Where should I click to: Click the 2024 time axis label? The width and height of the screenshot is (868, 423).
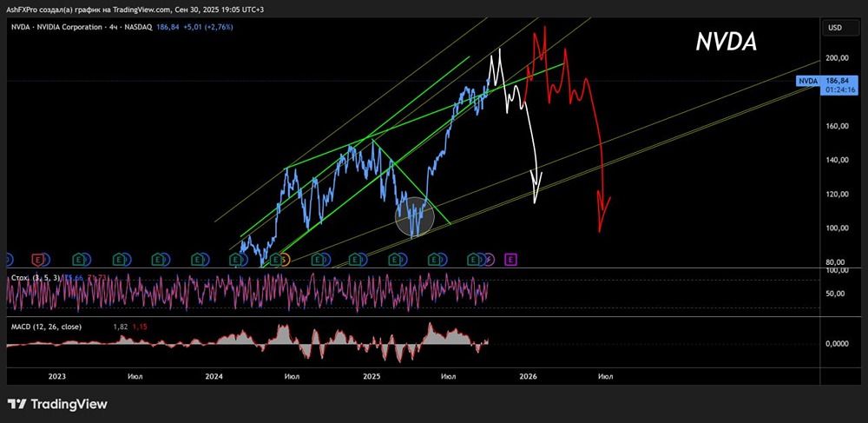214,376
